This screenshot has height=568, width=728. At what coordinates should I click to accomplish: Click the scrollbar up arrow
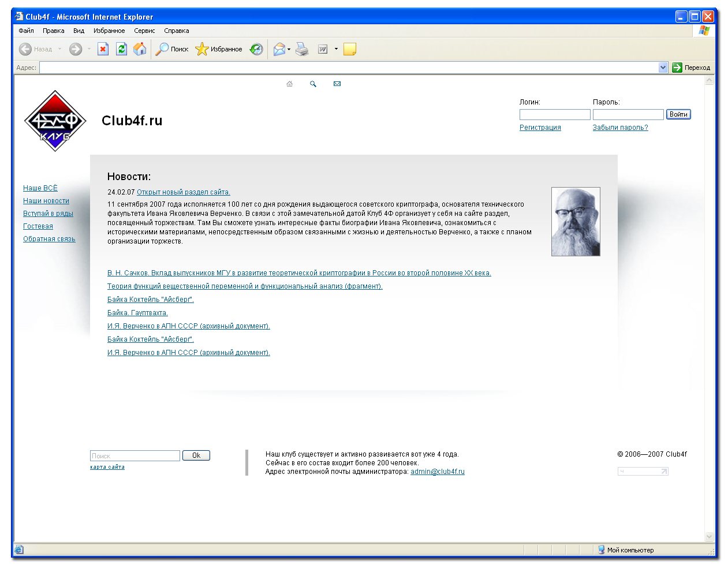[x=710, y=80]
